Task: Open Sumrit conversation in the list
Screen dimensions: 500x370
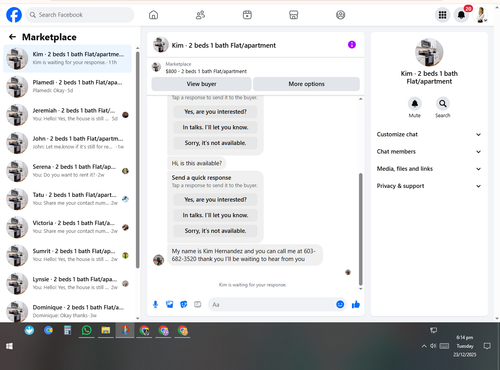Action: click(x=68, y=255)
